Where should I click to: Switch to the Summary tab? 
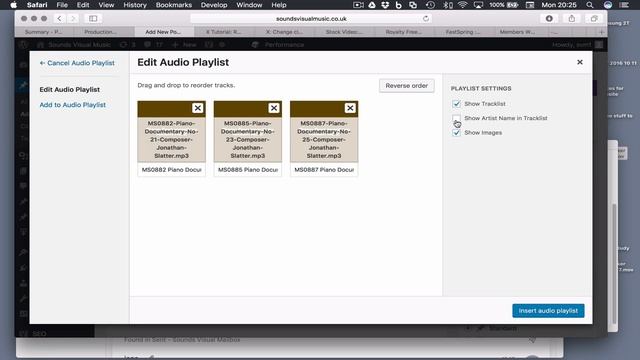[44, 32]
